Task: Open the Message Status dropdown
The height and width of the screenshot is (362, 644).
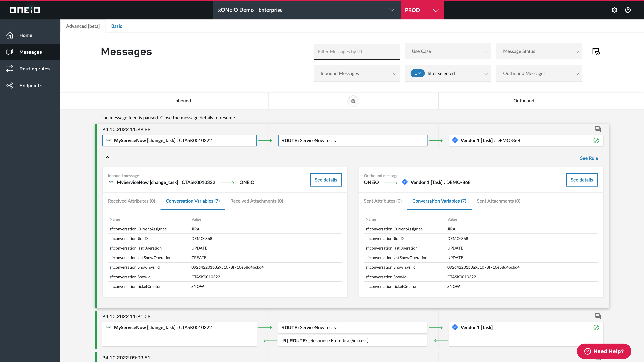Action: coord(539,51)
